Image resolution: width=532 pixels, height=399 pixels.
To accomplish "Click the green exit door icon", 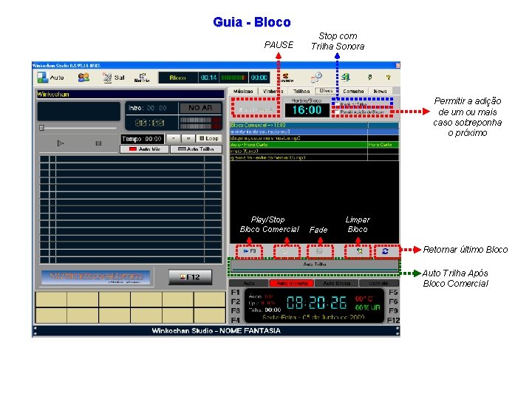I will pos(346,78).
